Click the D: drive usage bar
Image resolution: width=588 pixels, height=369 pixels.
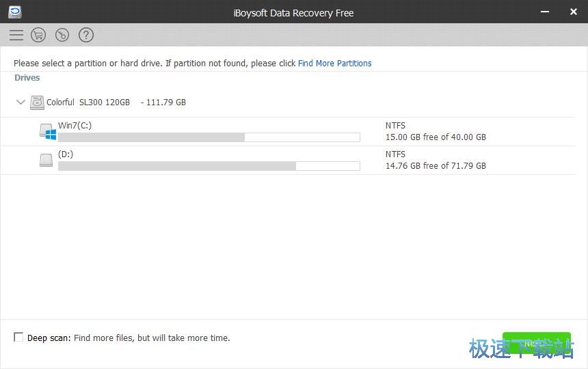209,166
